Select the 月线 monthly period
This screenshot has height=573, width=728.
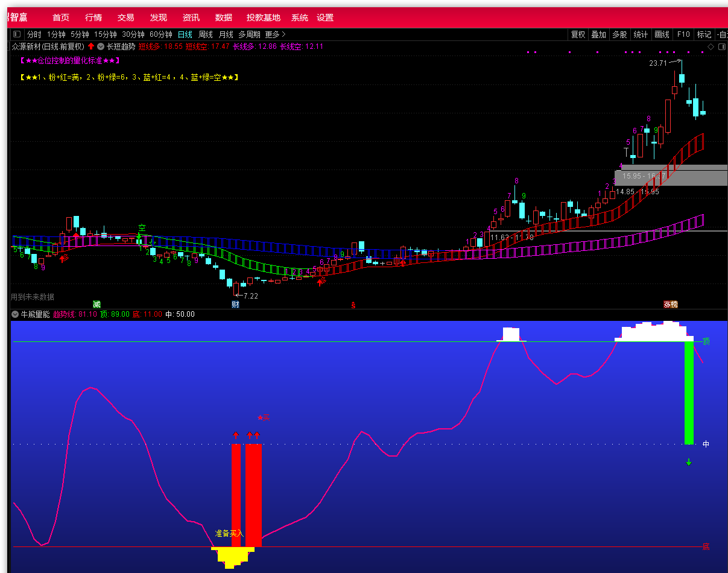tap(226, 34)
